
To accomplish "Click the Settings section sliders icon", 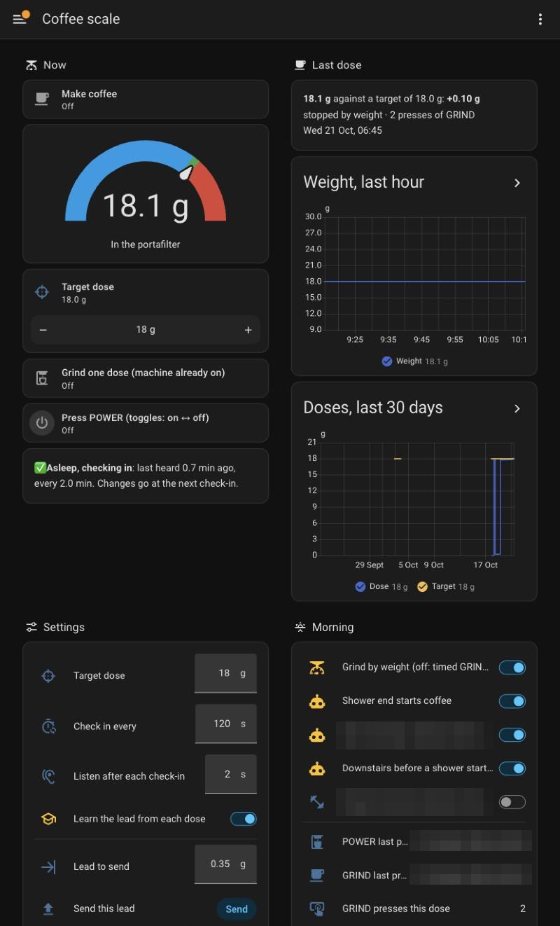I will point(31,627).
